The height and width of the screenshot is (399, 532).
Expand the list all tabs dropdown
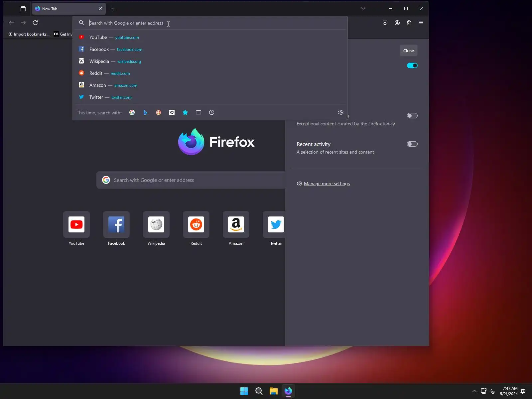click(363, 9)
